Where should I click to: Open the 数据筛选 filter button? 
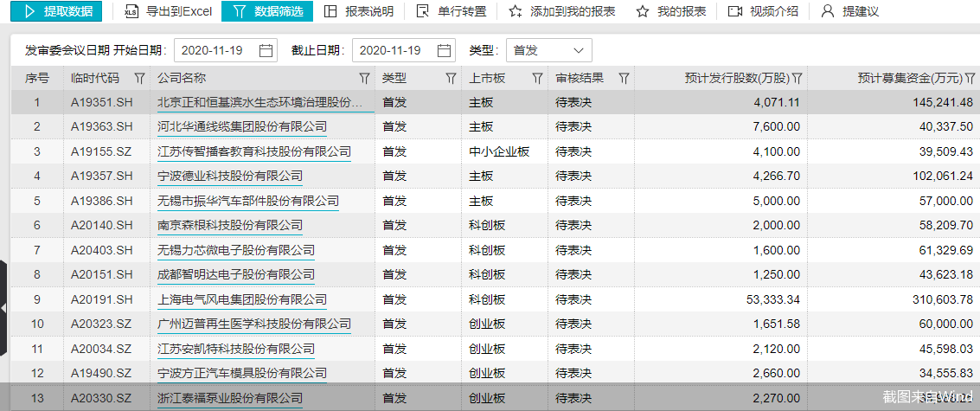coord(267,11)
